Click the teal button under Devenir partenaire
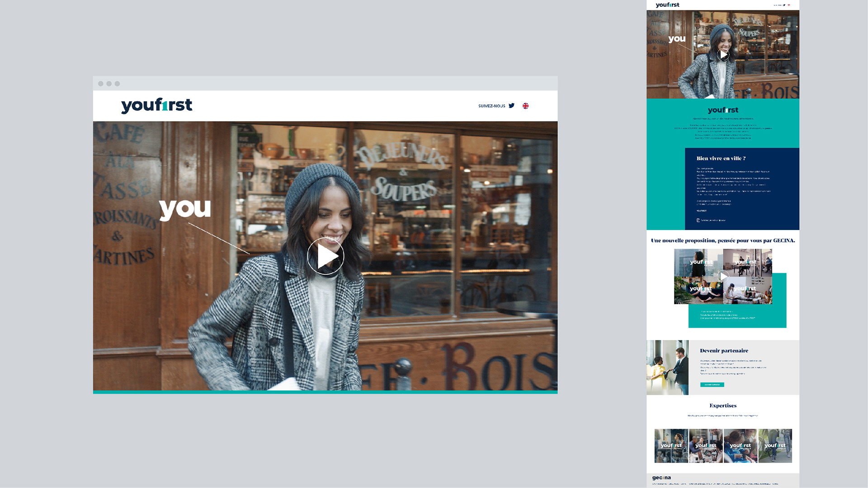Viewport: 868px width, 488px height. click(x=712, y=385)
